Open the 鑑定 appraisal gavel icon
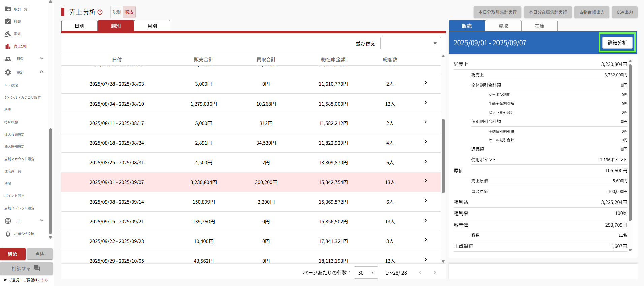 click(8, 34)
